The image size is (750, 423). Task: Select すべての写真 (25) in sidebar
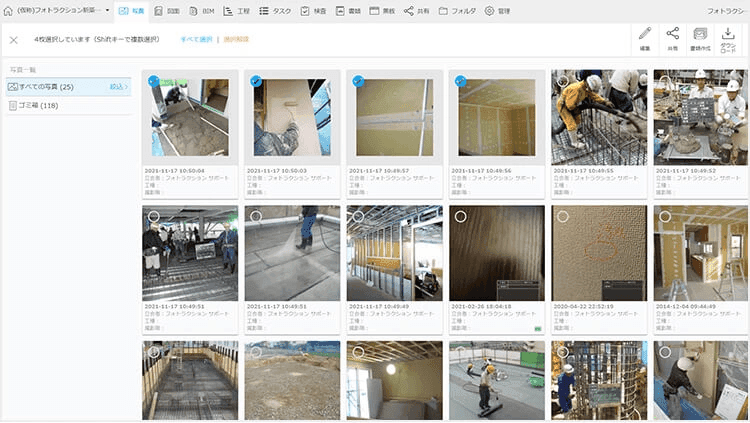pos(68,87)
